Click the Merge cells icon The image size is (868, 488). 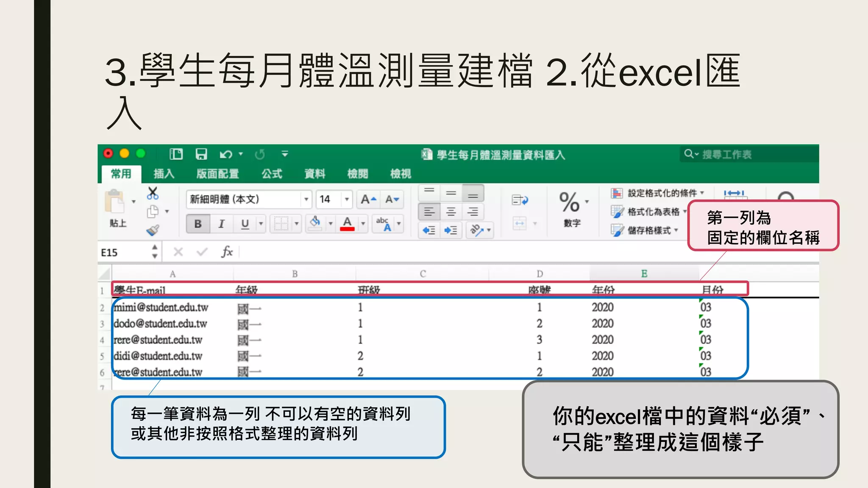pyautogui.click(x=520, y=223)
